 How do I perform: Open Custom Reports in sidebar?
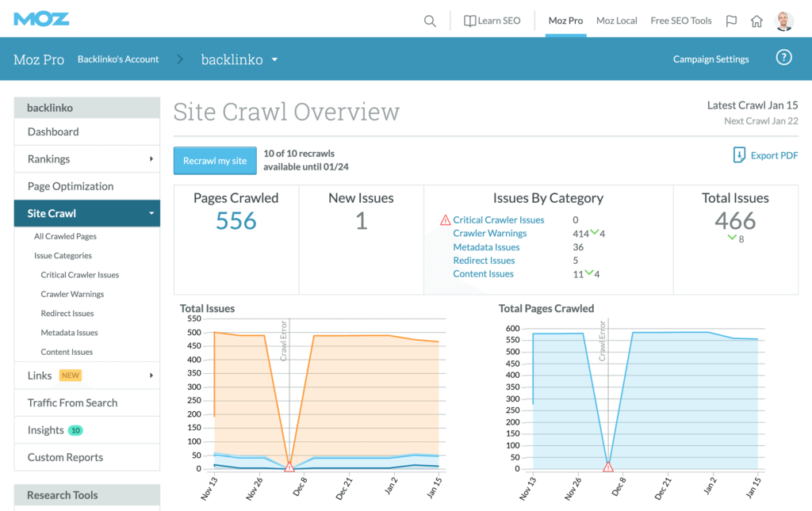pyautogui.click(x=87, y=457)
